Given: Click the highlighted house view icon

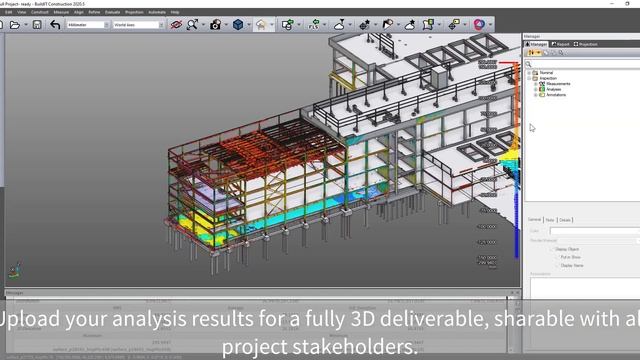Looking at the screenshot, I should pyautogui.click(x=261, y=25).
